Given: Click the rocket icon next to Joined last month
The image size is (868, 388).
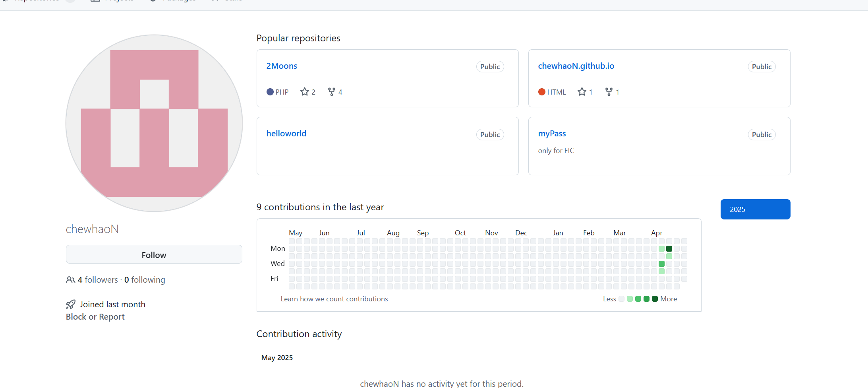Looking at the screenshot, I should coord(71,305).
